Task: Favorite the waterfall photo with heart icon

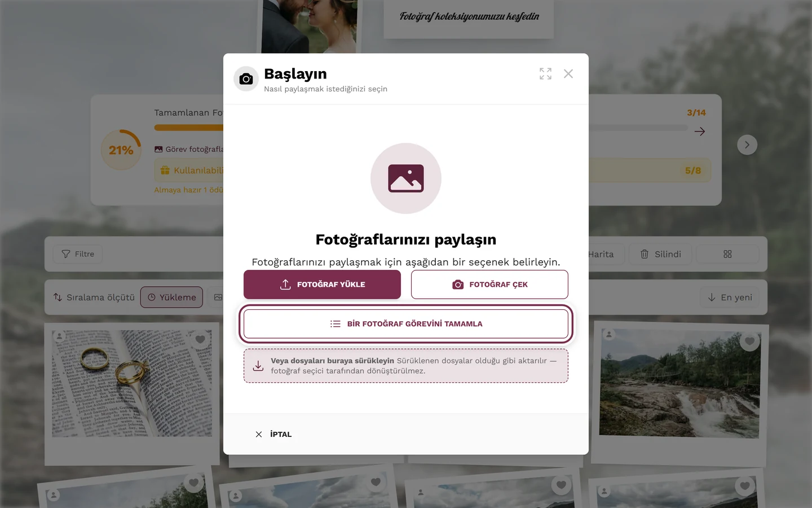Action: [x=749, y=341]
